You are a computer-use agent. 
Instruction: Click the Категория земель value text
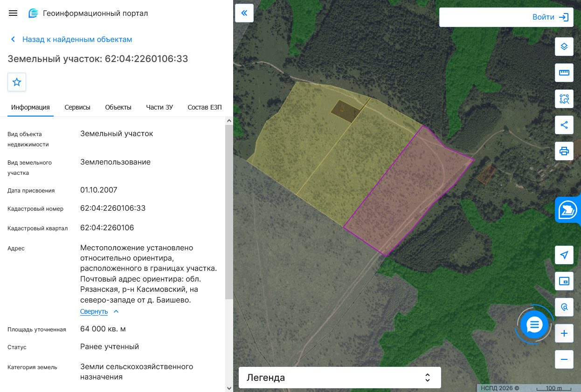click(x=137, y=372)
